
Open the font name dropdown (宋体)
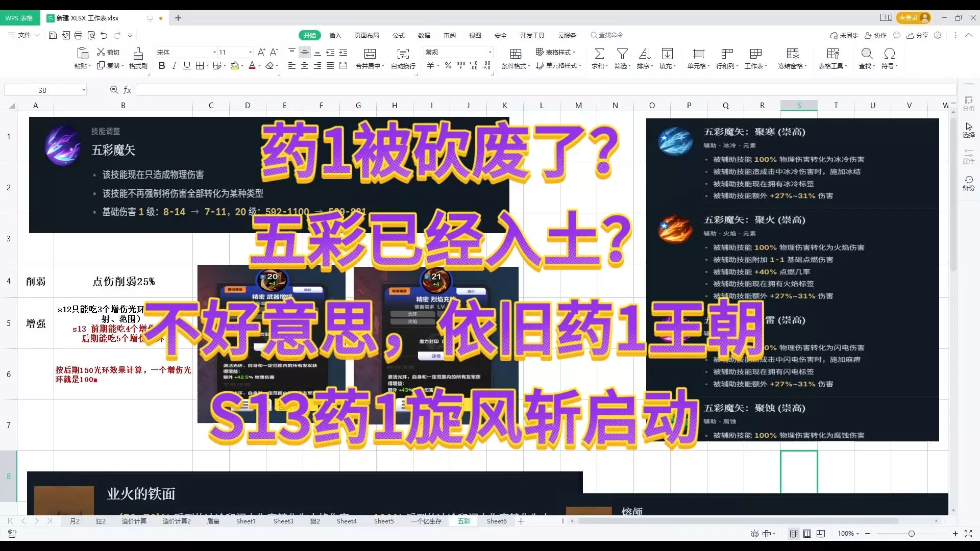pos(214,52)
